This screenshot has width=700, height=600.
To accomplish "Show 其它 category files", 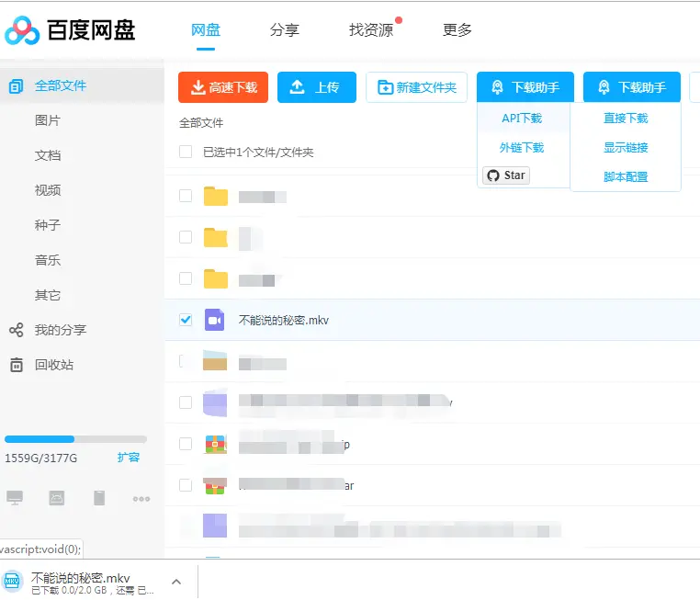I will pos(48,295).
